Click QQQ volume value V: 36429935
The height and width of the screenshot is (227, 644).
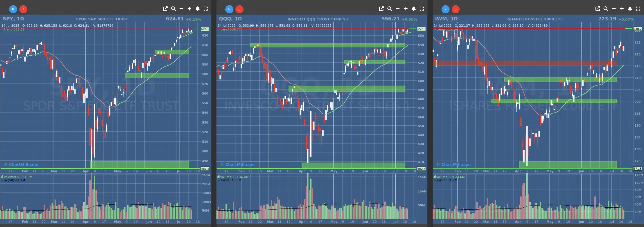pos(321,26)
